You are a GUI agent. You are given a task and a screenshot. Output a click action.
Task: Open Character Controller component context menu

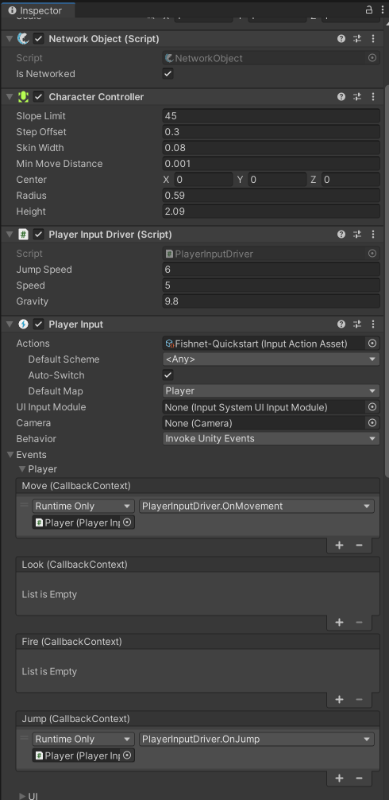(373, 97)
